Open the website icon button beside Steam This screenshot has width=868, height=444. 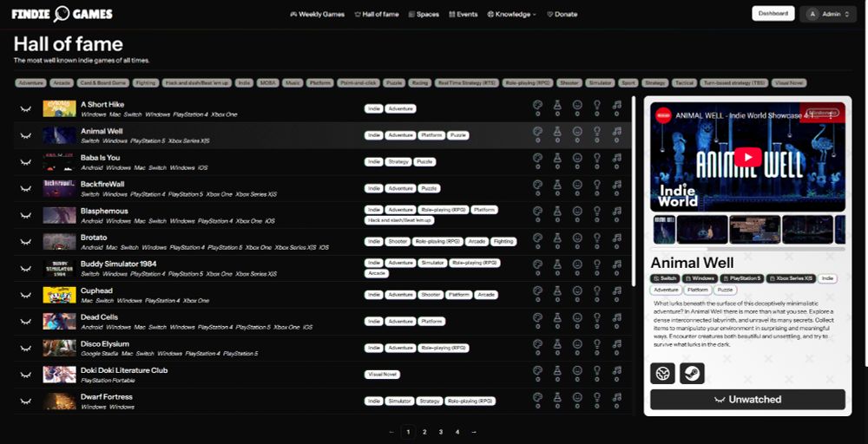pos(662,373)
